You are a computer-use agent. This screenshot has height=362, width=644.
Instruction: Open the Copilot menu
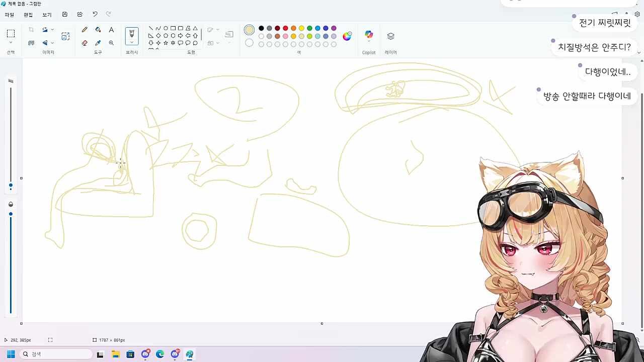(x=369, y=35)
